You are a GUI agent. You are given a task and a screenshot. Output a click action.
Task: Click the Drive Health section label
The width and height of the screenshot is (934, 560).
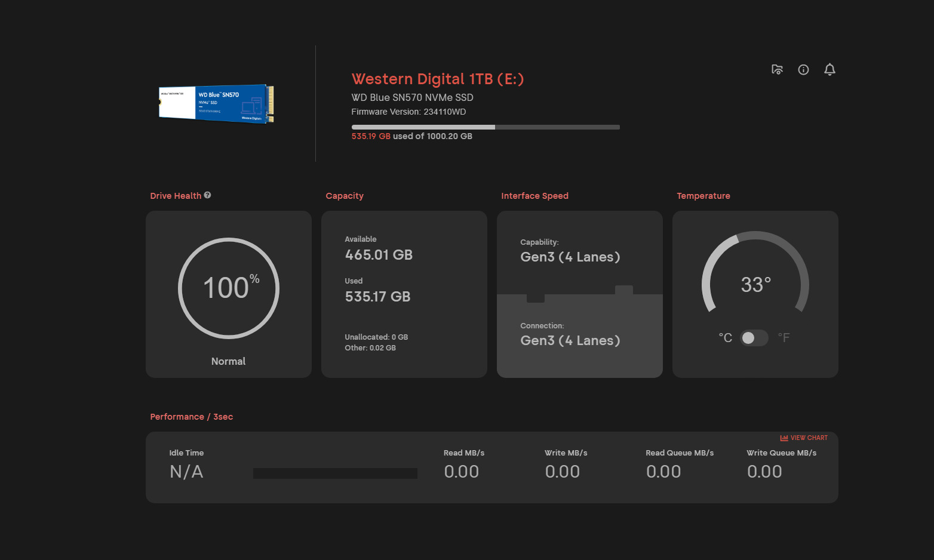pyautogui.click(x=176, y=196)
